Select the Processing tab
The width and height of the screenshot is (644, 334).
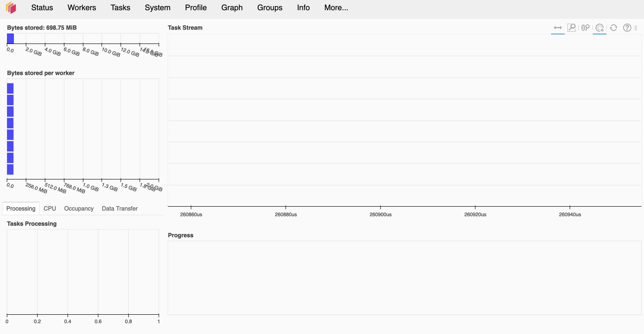(21, 208)
